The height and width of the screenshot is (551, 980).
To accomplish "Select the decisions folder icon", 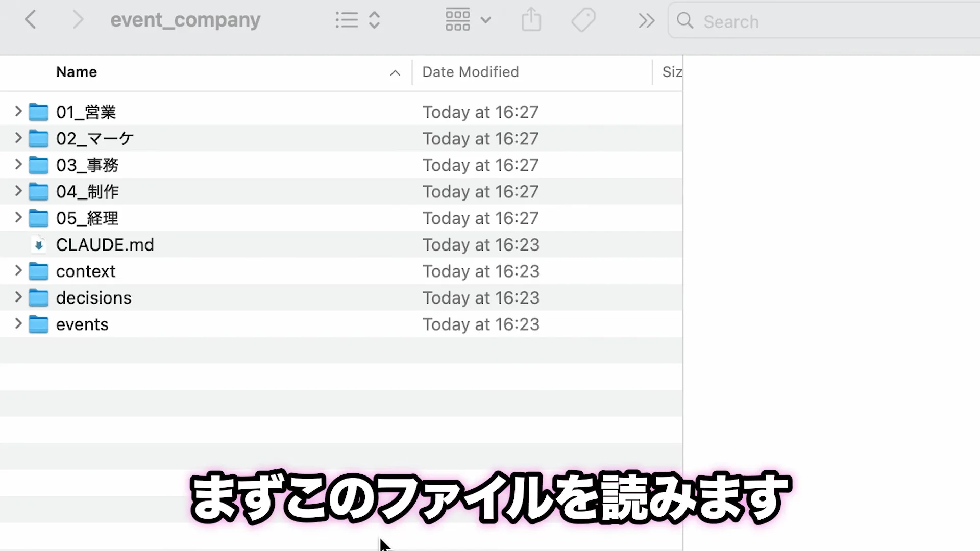I will [x=38, y=297].
